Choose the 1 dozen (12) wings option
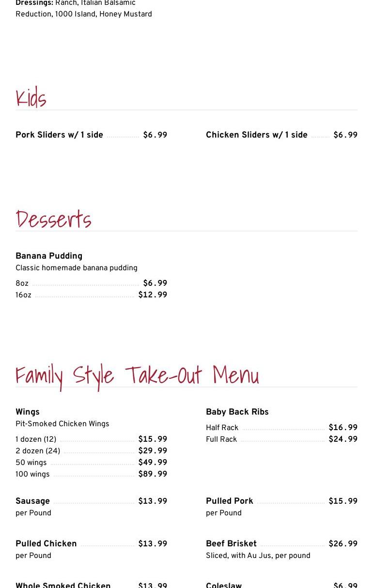 (x=36, y=439)
